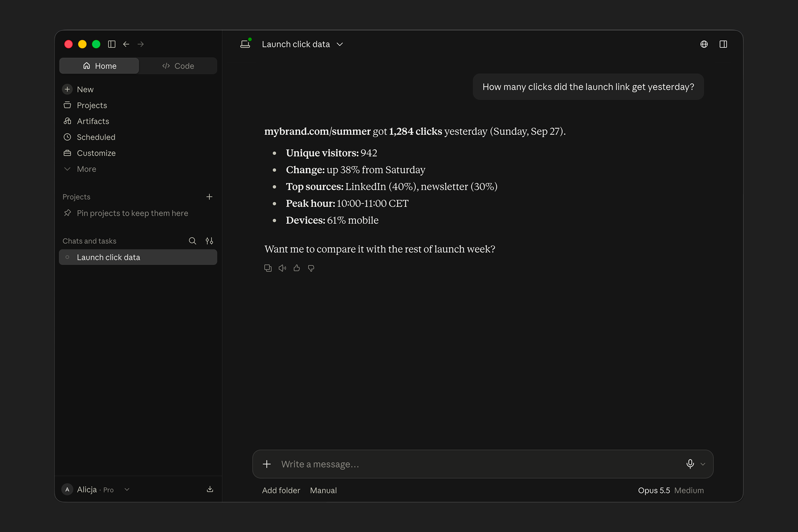Click the user message about launch link clicks

click(588, 87)
